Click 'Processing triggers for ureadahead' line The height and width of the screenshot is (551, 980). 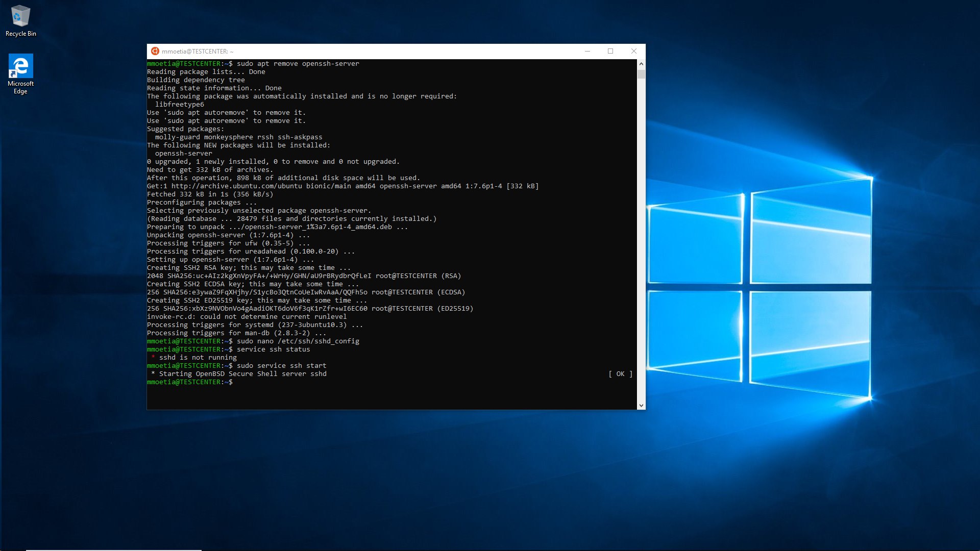tap(251, 252)
